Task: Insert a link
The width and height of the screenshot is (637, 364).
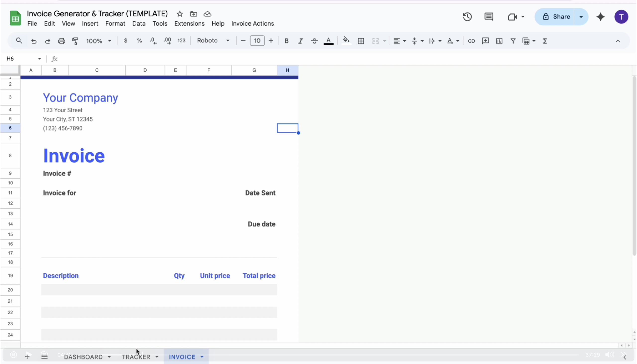Action: point(472,41)
